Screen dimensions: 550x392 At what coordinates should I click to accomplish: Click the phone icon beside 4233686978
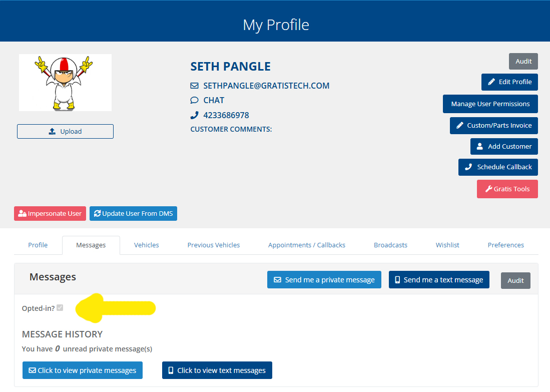[195, 115]
